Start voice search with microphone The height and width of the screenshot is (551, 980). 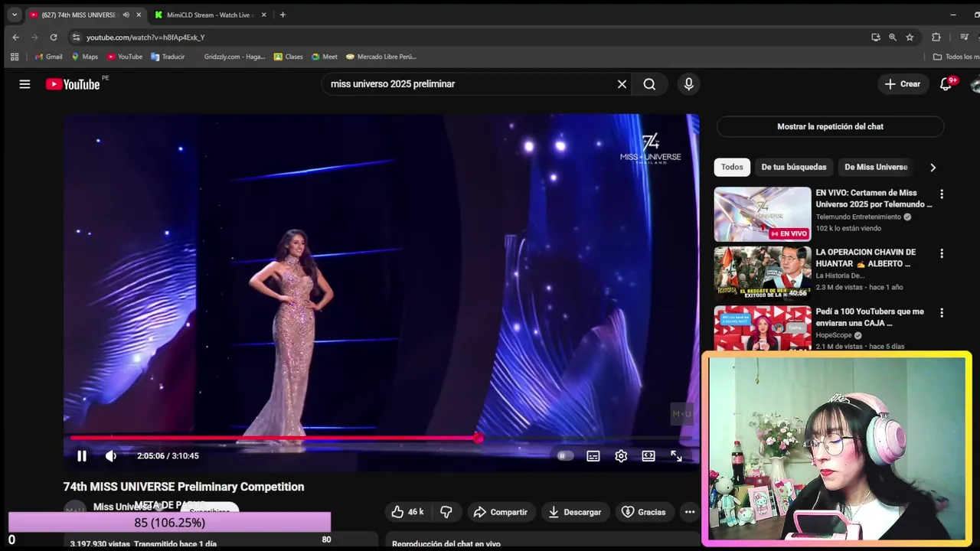[x=688, y=84]
